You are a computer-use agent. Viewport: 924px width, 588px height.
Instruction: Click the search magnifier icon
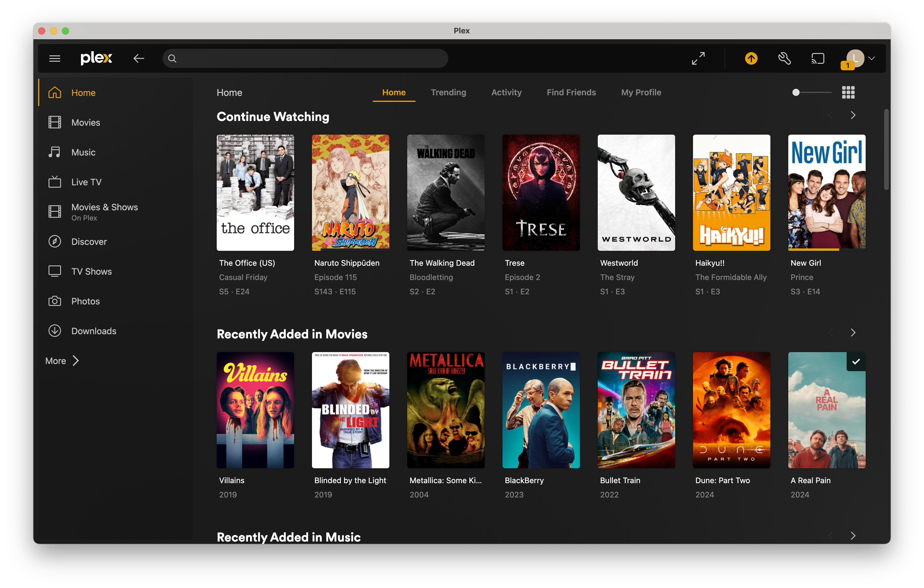click(x=172, y=58)
